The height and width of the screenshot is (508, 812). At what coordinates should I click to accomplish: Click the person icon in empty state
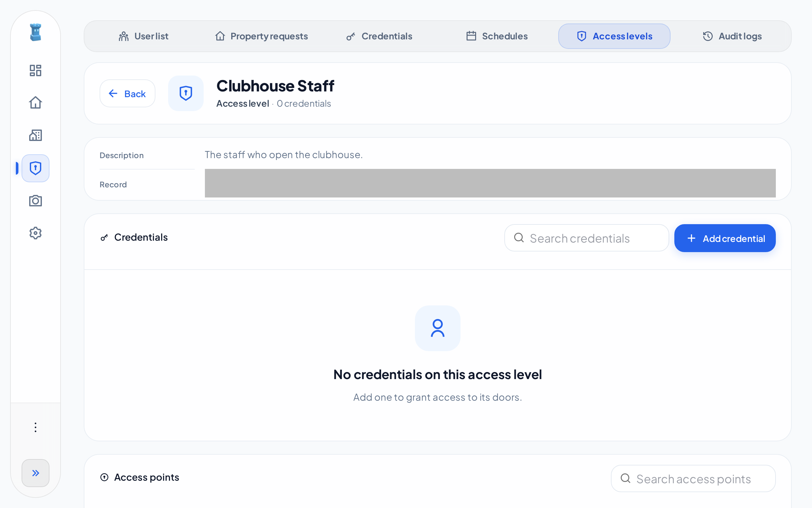click(437, 328)
